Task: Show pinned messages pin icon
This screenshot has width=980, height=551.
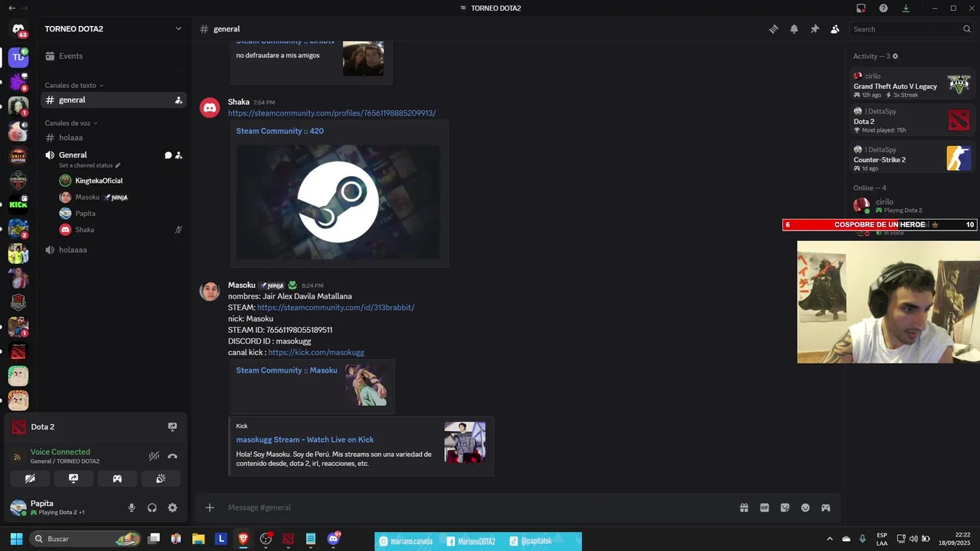Action: [x=815, y=29]
